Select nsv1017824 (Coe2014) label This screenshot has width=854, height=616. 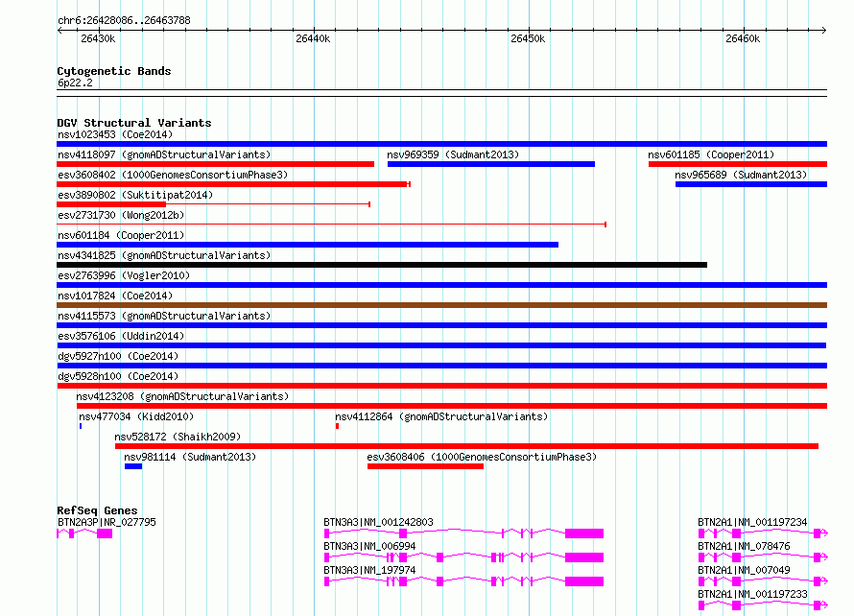[115, 296]
